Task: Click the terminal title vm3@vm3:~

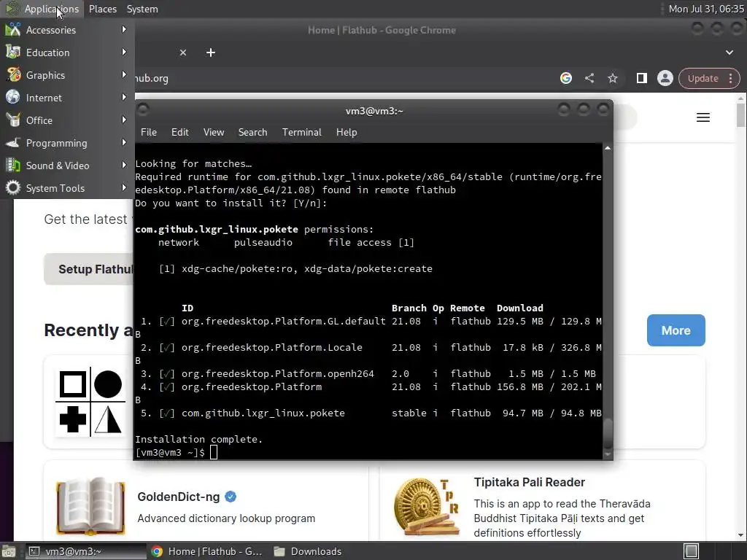Action: 374,111
